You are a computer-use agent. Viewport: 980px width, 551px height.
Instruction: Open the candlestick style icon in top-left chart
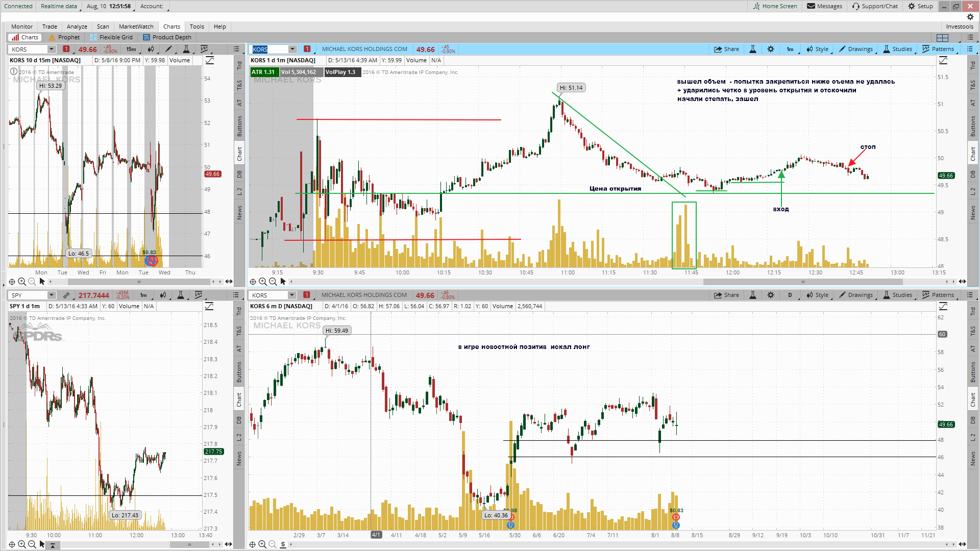pyautogui.click(x=151, y=49)
